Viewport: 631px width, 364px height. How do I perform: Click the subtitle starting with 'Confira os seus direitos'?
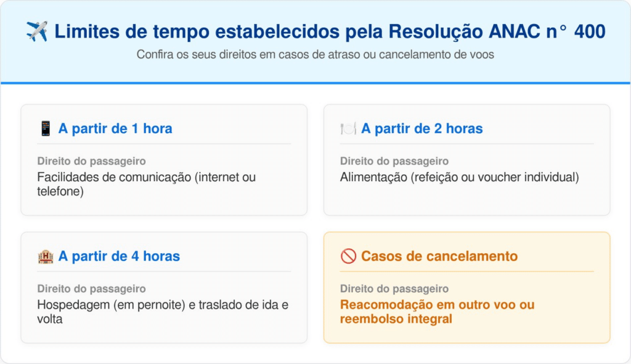315,54
